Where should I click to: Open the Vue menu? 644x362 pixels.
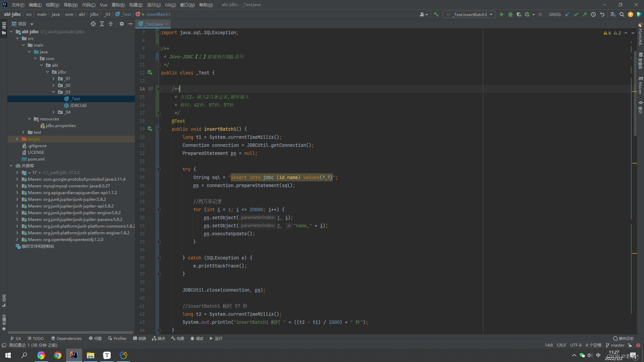coord(104,5)
